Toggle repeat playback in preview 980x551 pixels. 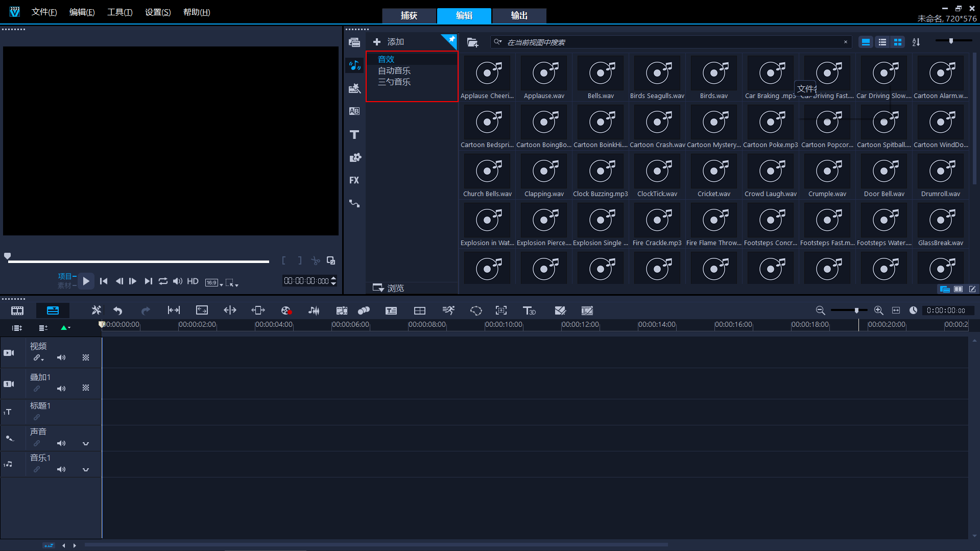(163, 281)
